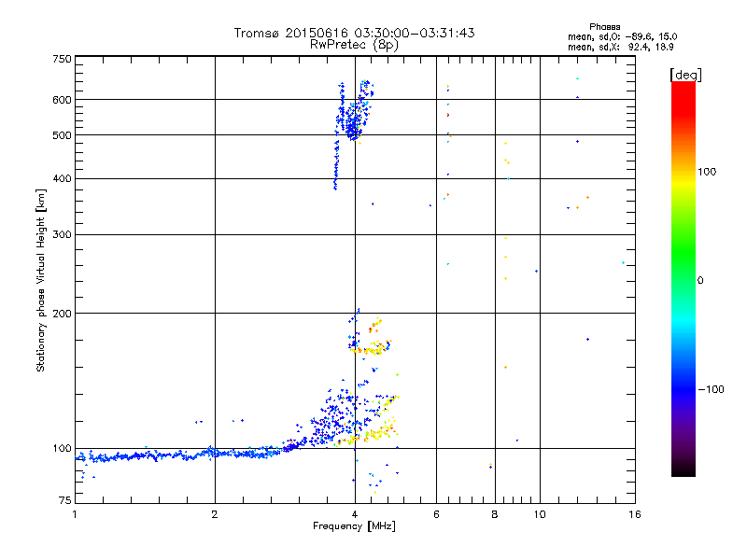The width and height of the screenshot is (747, 560).
Task: Click the x-axis tick label '10'
Action: pos(540,514)
